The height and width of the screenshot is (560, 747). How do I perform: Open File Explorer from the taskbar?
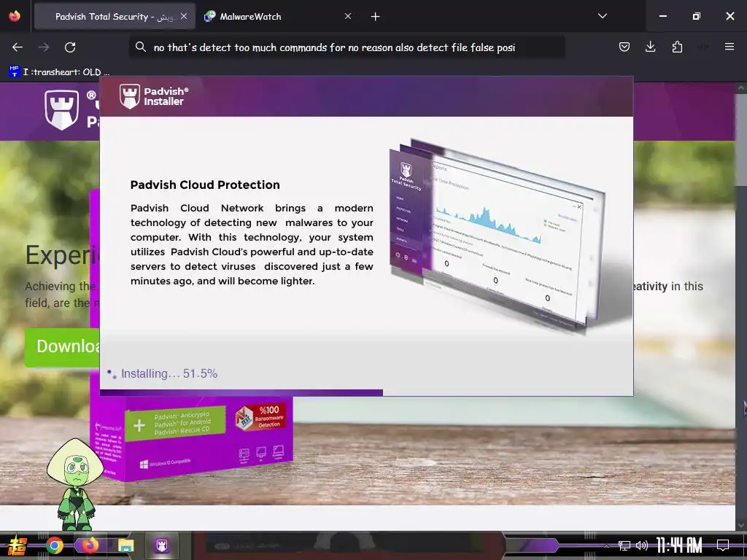pos(125,545)
